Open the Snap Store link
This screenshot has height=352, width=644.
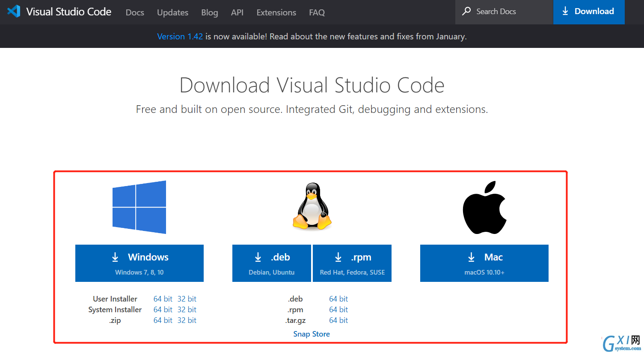click(312, 334)
